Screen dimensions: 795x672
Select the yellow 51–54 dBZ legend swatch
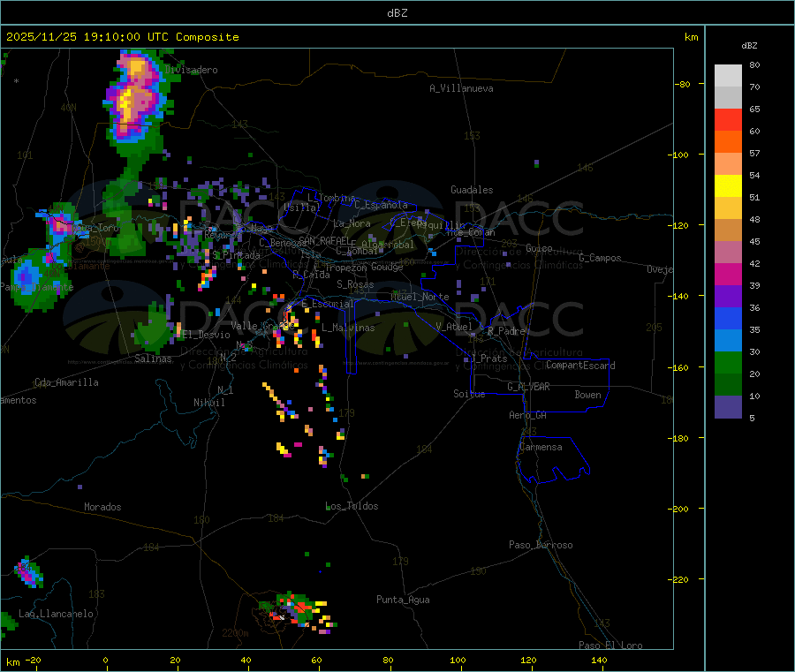point(728,186)
